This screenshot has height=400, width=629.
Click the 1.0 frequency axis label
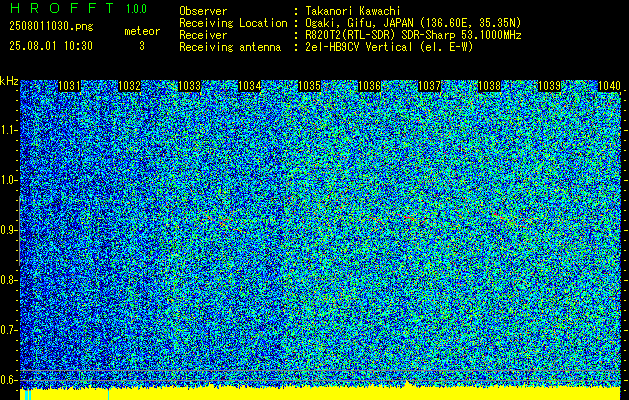pos(9,180)
